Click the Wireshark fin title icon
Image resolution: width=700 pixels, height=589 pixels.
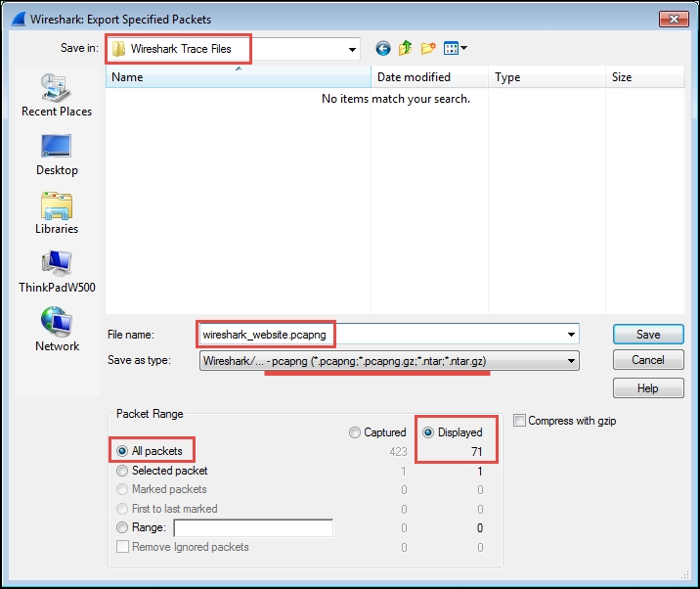[19, 20]
